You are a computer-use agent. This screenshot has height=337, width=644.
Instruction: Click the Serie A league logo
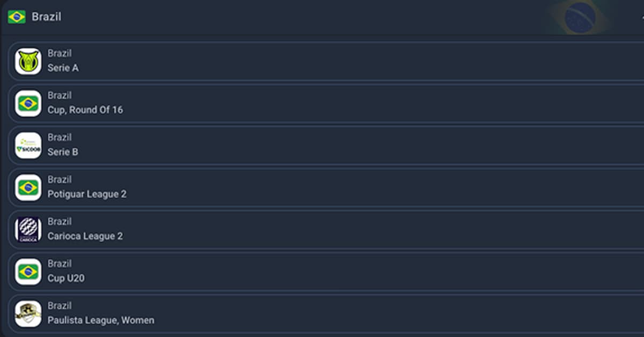pyautogui.click(x=28, y=61)
